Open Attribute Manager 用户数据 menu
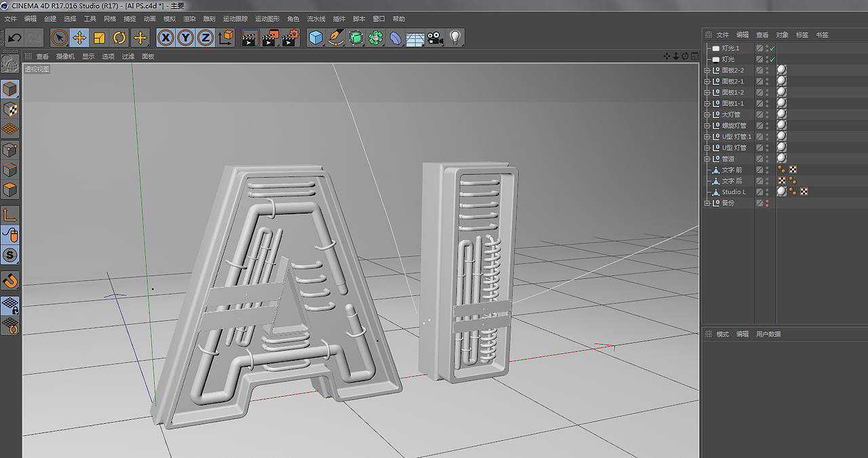Viewport: 868px width, 458px height. tap(768, 334)
